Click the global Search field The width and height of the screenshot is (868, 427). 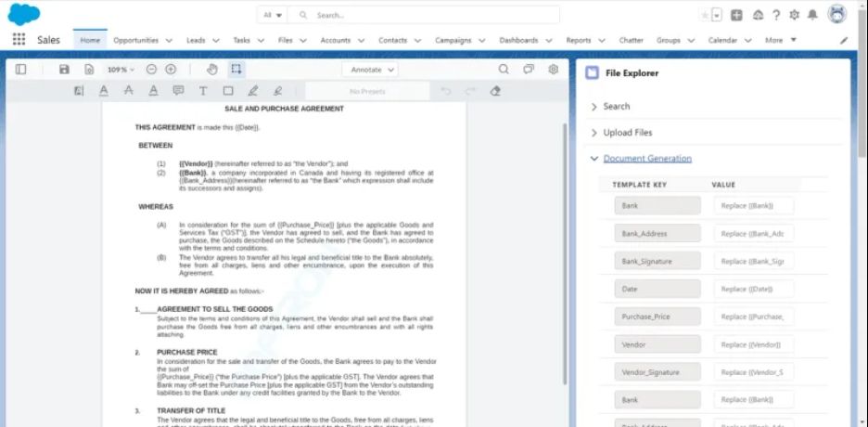click(424, 15)
